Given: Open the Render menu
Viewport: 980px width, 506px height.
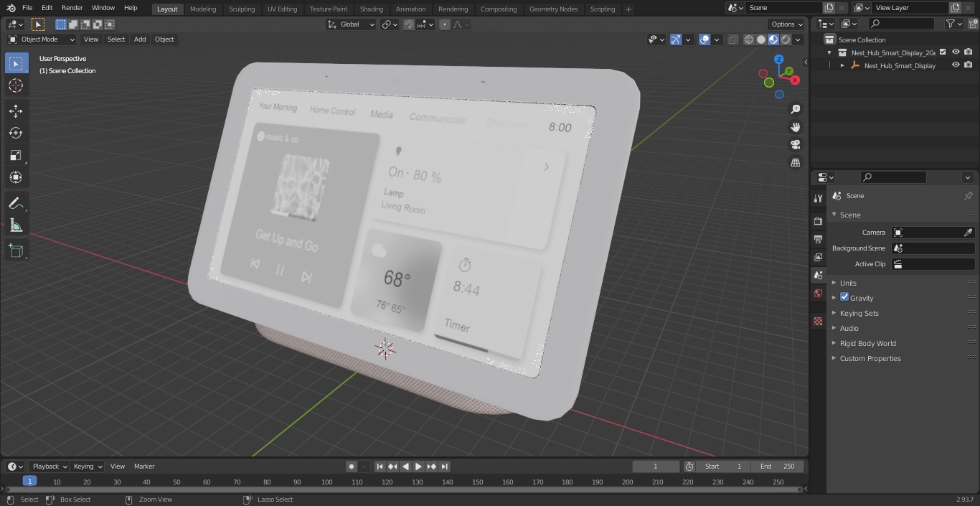Looking at the screenshot, I should pos(72,8).
